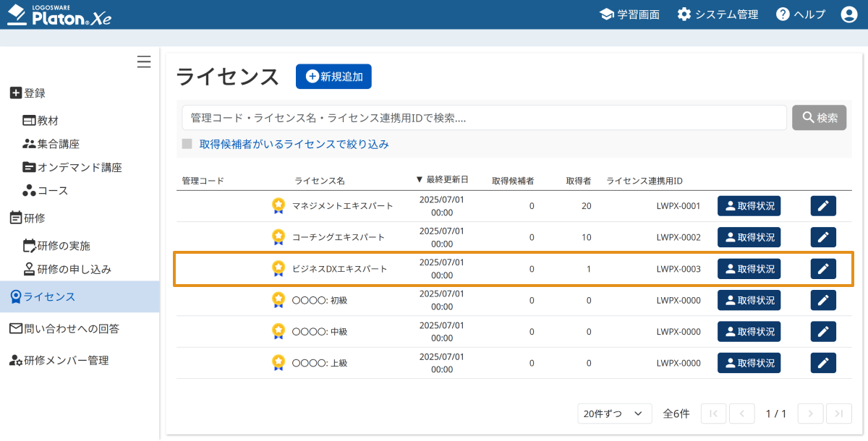
Task: Open システム管理 system settings
Action: (718, 14)
